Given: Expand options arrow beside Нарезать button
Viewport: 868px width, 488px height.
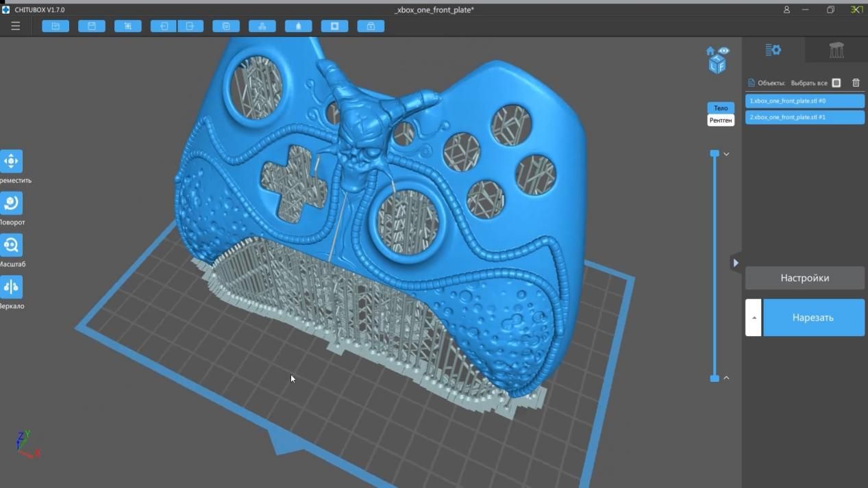Looking at the screenshot, I should [754, 318].
